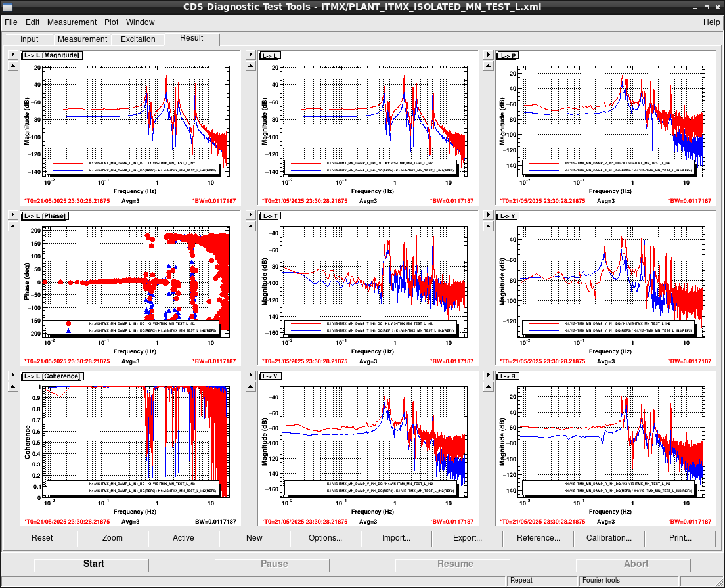Image resolution: width=725 pixels, height=588 pixels.
Task: Click the Print... button
Action: click(680, 538)
